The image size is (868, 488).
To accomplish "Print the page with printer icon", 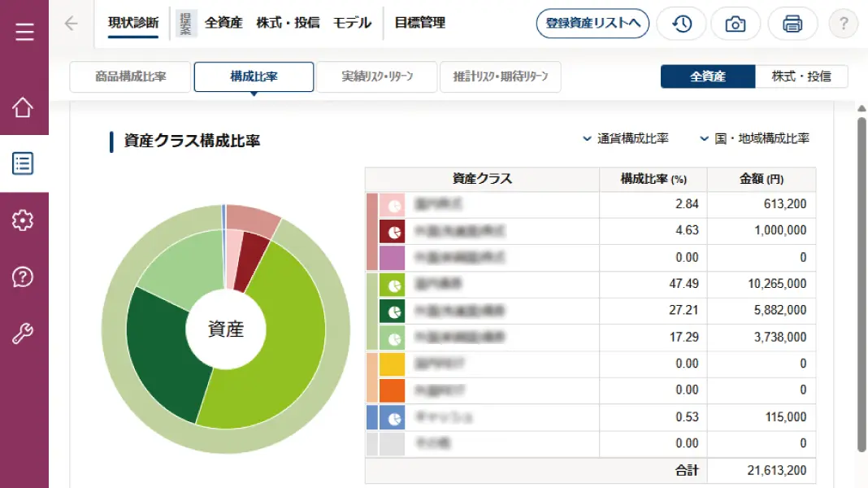I will 792,24.
